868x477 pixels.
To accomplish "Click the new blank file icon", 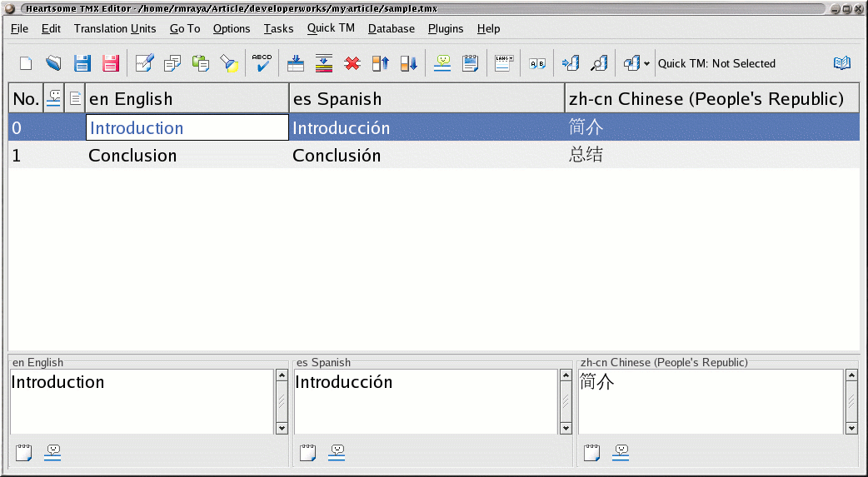I will click(26, 63).
